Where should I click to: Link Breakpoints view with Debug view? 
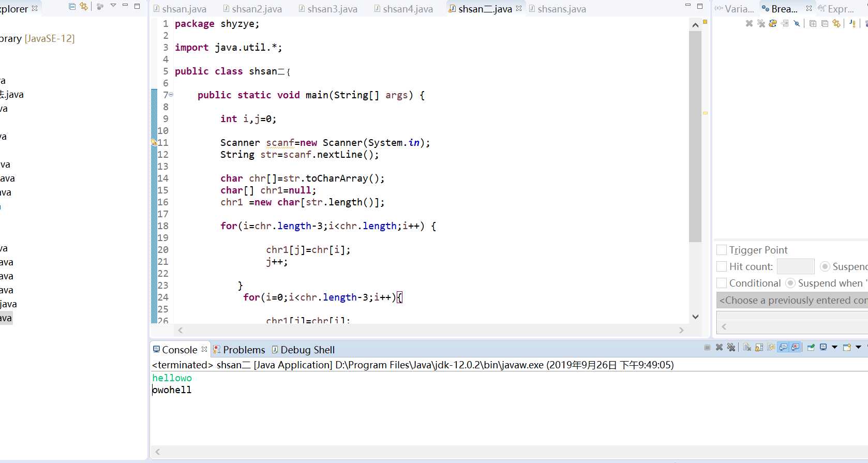point(836,23)
